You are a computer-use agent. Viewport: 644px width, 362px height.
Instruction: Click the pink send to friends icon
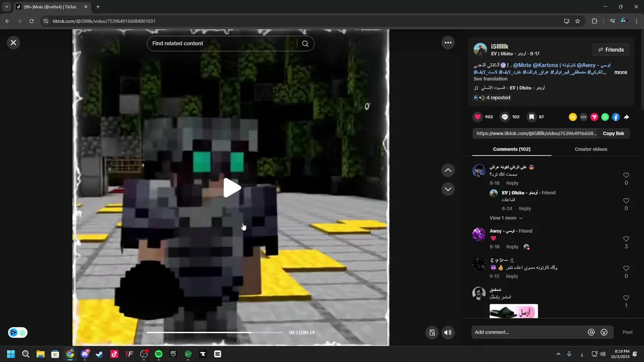coord(594,117)
